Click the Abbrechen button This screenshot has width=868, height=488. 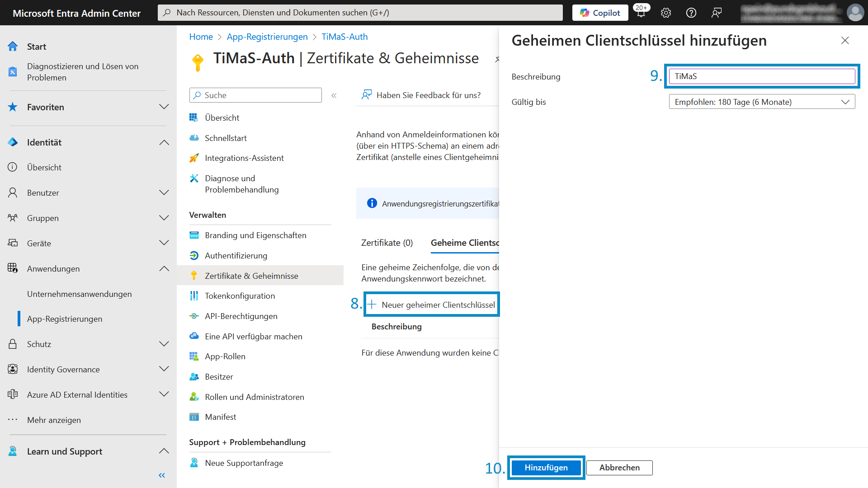pos(619,468)
